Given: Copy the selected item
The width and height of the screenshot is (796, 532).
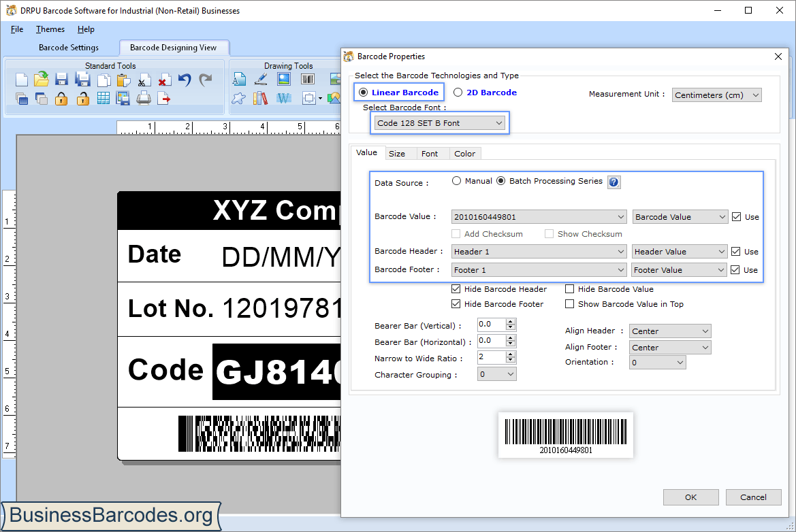Looking at the screenshot, I should 104,80.
